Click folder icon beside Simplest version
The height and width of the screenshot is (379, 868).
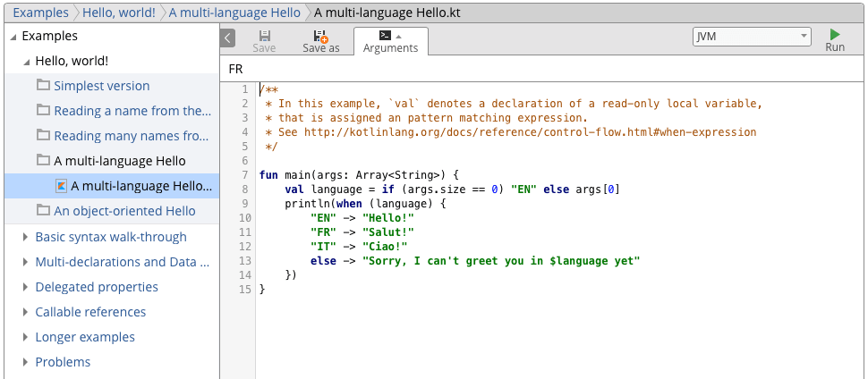[43, 85]
